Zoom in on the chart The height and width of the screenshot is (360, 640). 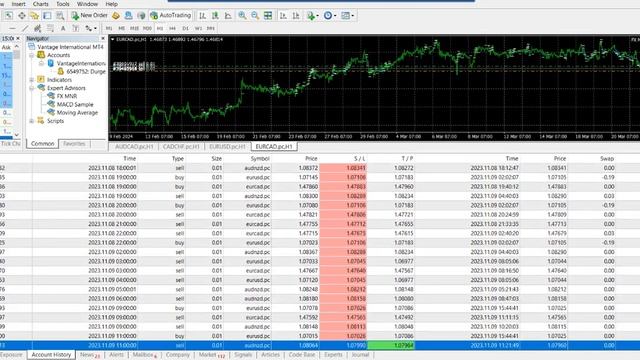point(242,16)
